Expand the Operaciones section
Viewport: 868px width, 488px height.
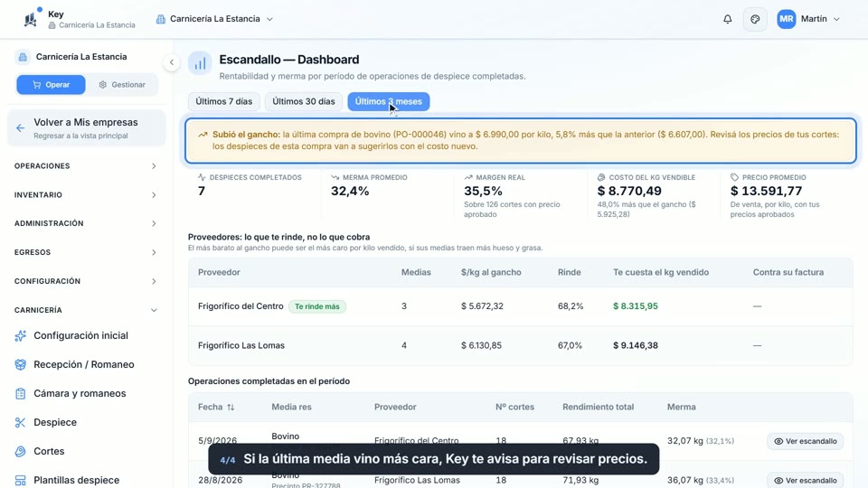(x=85, y=166)
